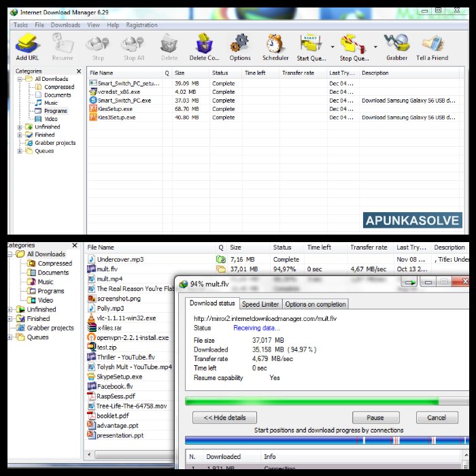Image resolution: width=476 pixels, height=476 pixels.
Task: Switch to the Options on completion tab
Action: pos(316,304)
